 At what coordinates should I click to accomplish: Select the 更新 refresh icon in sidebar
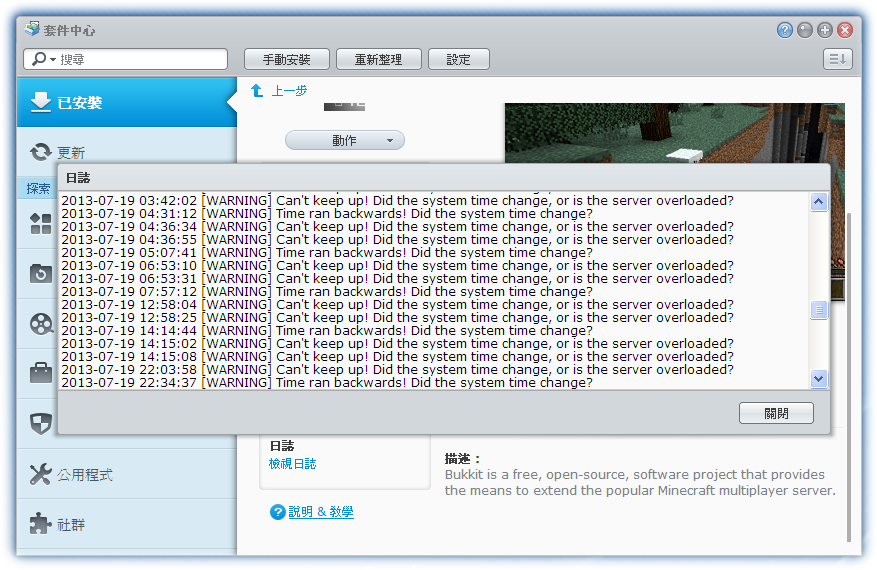point(41,152)
